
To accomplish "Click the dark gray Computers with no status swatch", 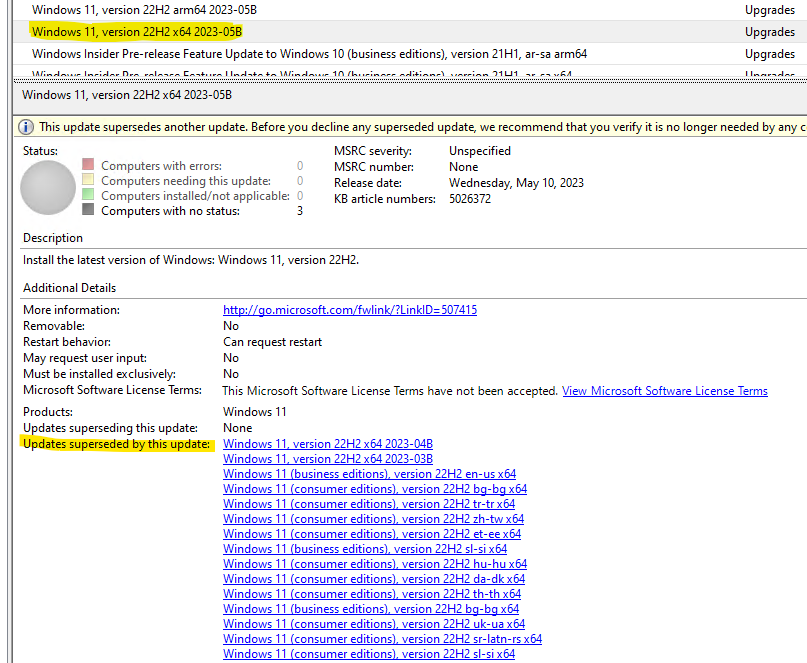I will point(88,209).
